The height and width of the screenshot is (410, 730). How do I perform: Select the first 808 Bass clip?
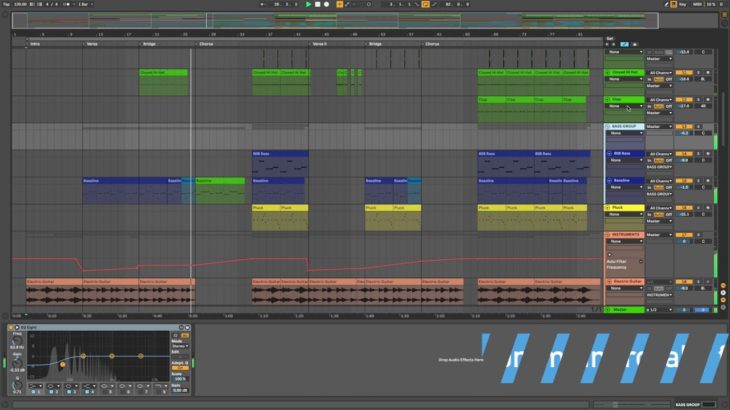(280, 164)
